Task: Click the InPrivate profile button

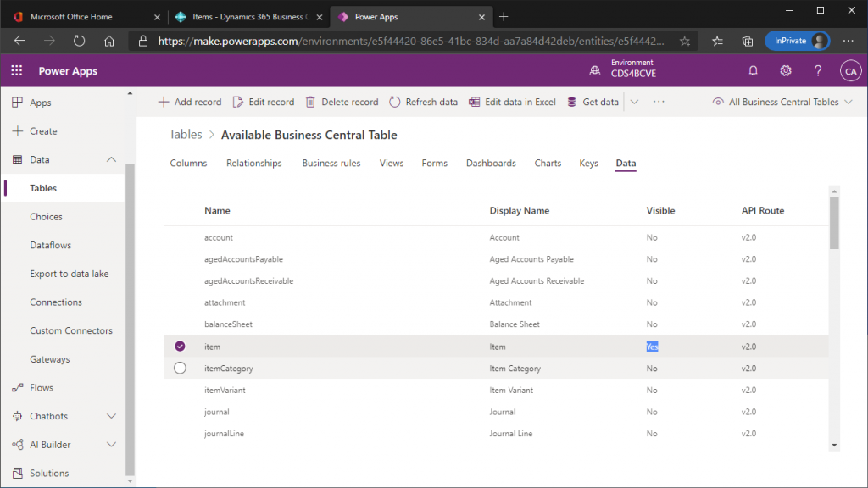Action: (x=797, y=41)
